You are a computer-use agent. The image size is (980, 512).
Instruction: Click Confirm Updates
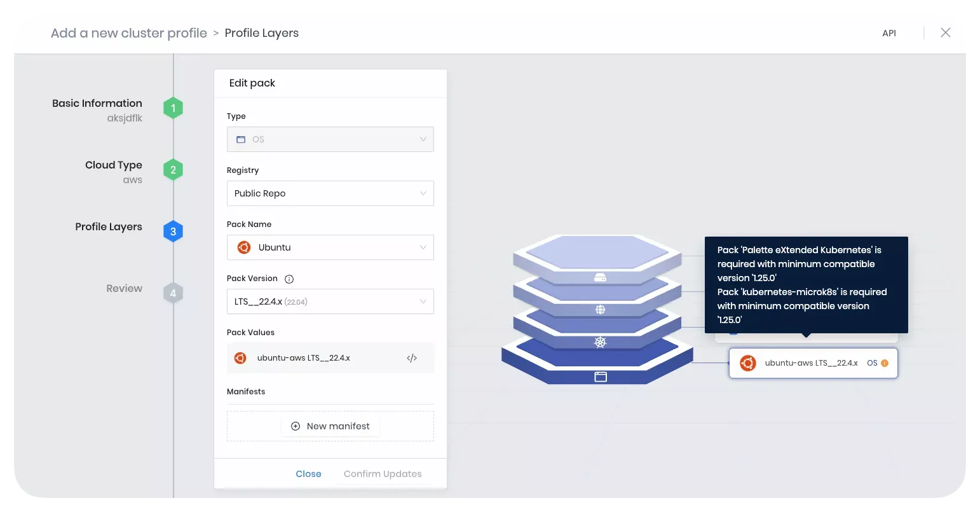coord(383,473)
